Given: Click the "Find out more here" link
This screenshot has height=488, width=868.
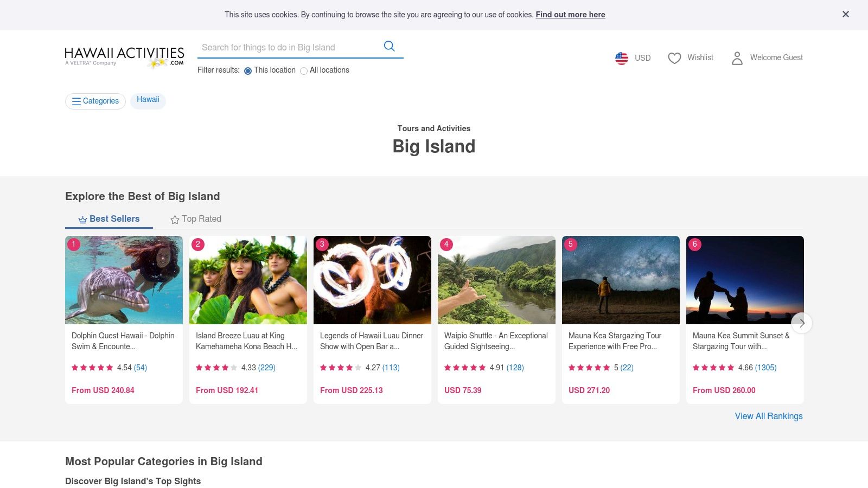Looking at the screenshot, I should (x=570, y=15).
